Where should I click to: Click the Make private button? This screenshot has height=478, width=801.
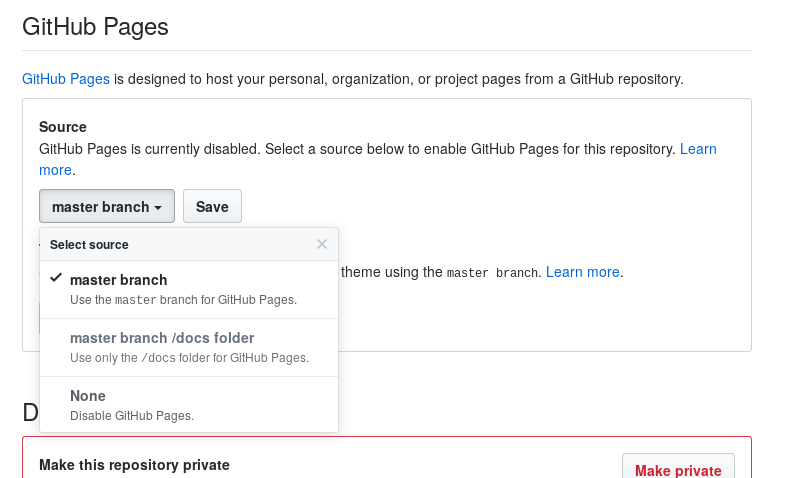tap(678, 469)
